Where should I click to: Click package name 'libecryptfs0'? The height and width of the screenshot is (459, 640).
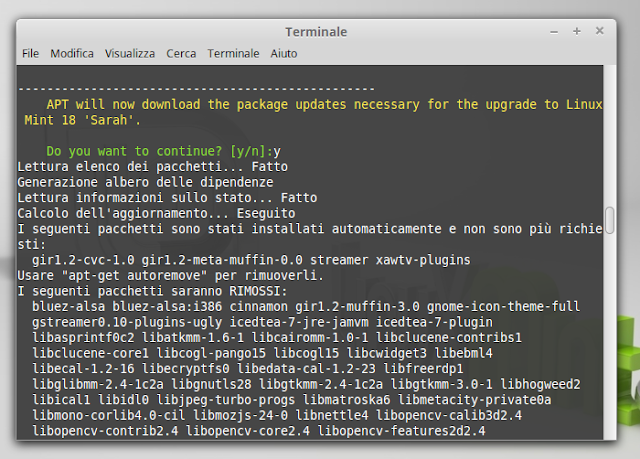[x=186, y=369]
